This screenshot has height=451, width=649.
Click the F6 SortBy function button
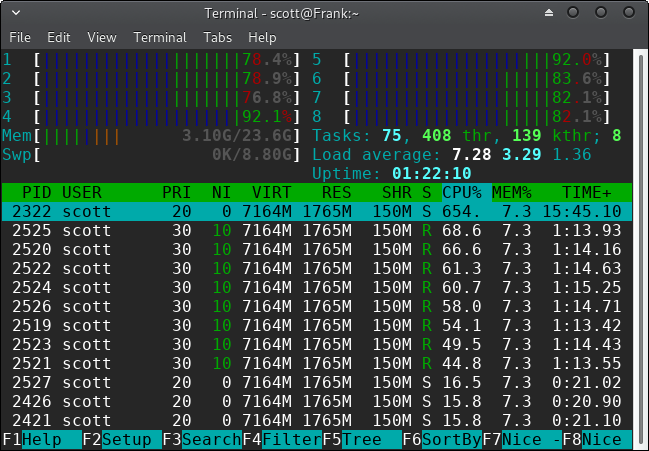point(442,439)
